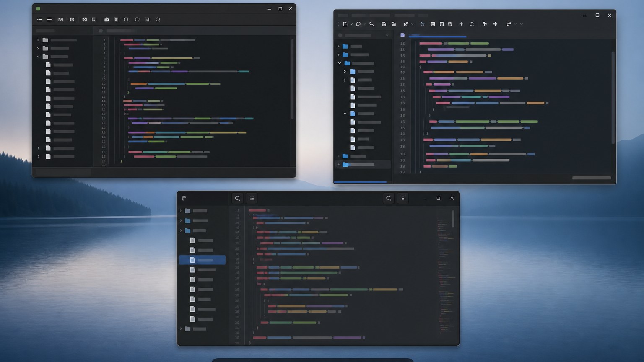
Task: Select the highlighted file row in bottom window tree
Action: pyautogui.click(x=202, y=260)
